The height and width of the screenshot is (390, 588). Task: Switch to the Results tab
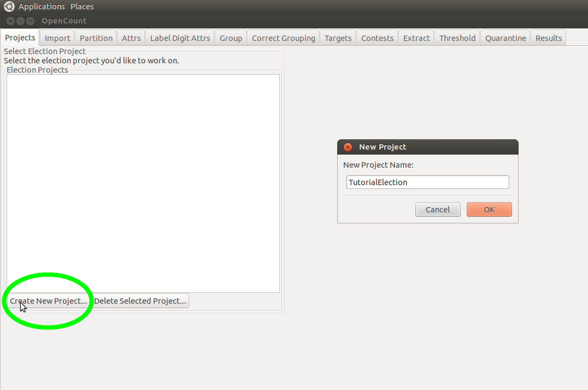549,38
